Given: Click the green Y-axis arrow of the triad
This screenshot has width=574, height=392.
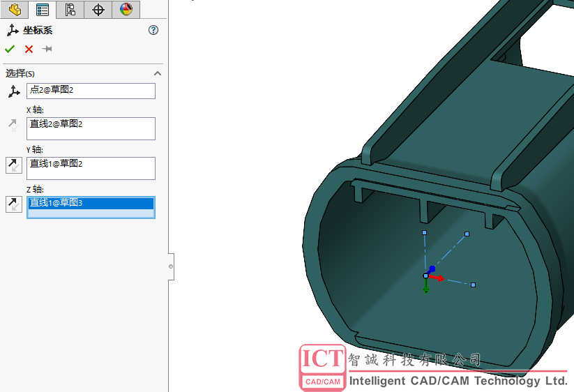Looking at the screenshot, I should coord(426,286).
